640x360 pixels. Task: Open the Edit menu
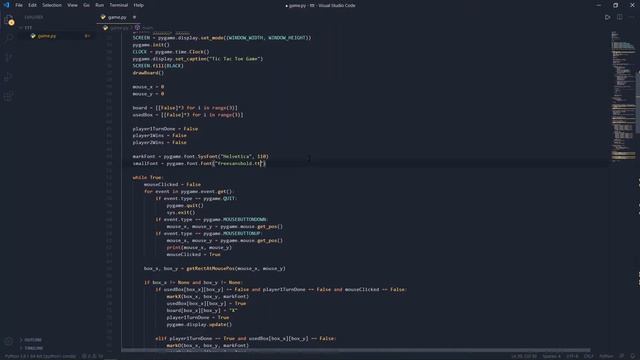pos(32,5)
